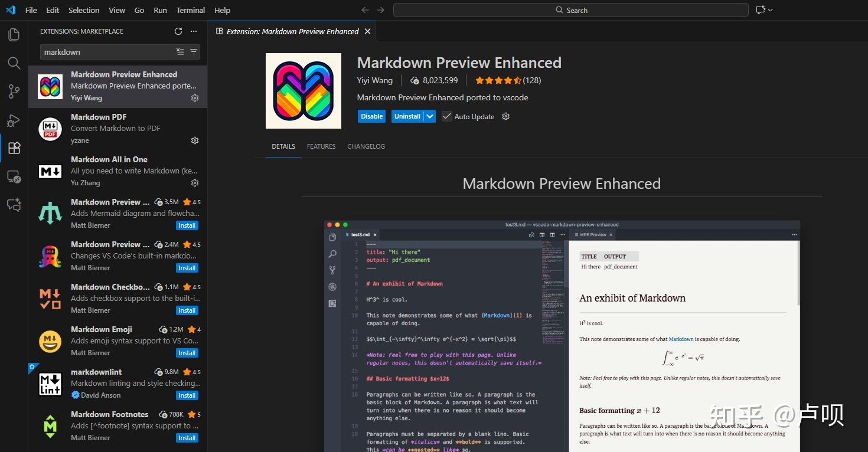The height and width of the screenshot is (452, 868).
Task: Open the Copilot chat icon in title bar
Action: tap(760, 10)
